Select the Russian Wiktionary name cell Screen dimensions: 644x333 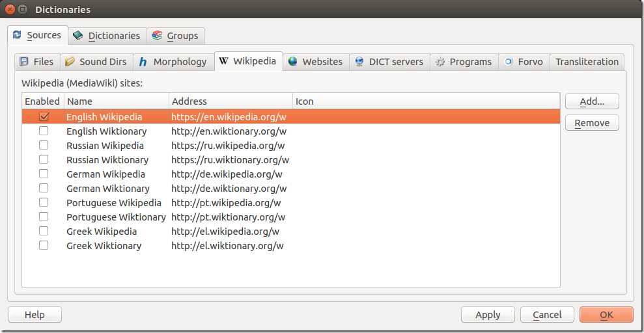coord(116,159)
